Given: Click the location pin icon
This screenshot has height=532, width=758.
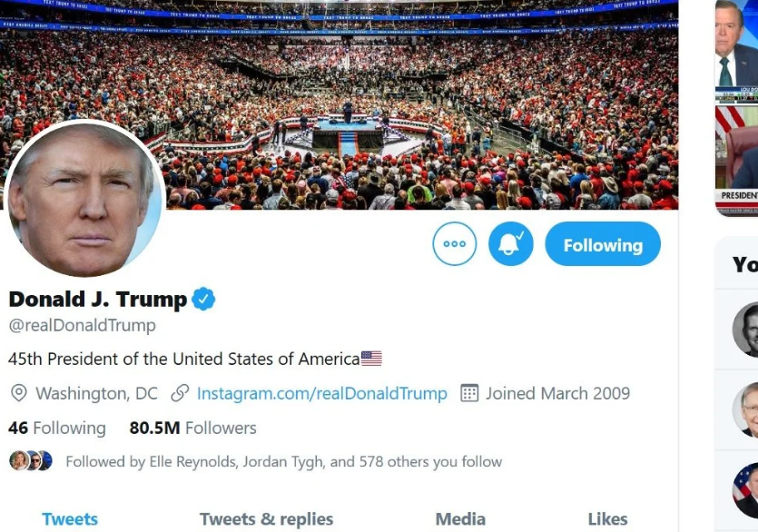Looking at the screenshot, I should coord(18,393).
